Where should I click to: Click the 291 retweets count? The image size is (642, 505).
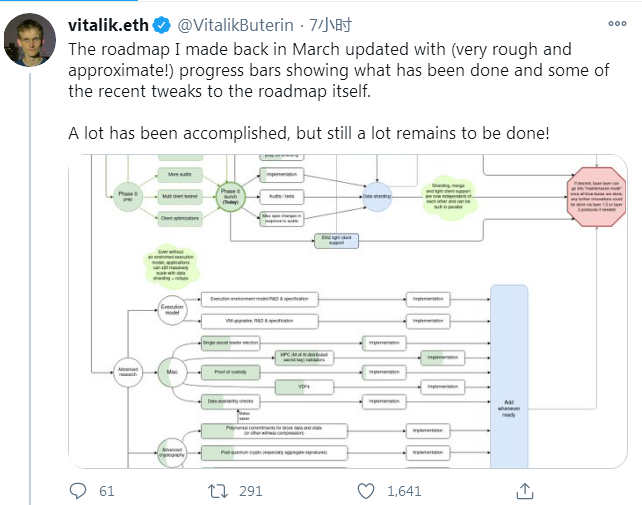[x=251, y=491]
